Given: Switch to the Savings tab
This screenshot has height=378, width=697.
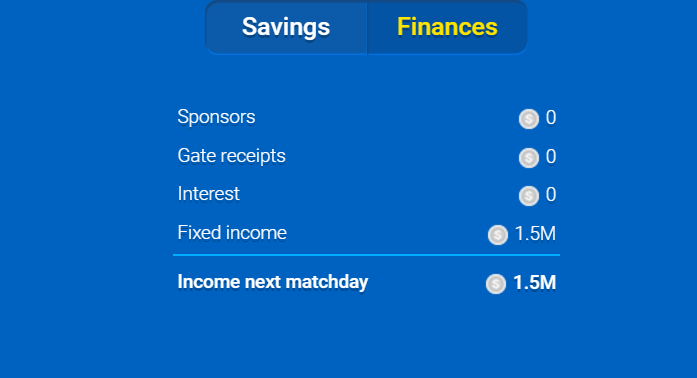Looking at the screenshot, I should [286, 27].
